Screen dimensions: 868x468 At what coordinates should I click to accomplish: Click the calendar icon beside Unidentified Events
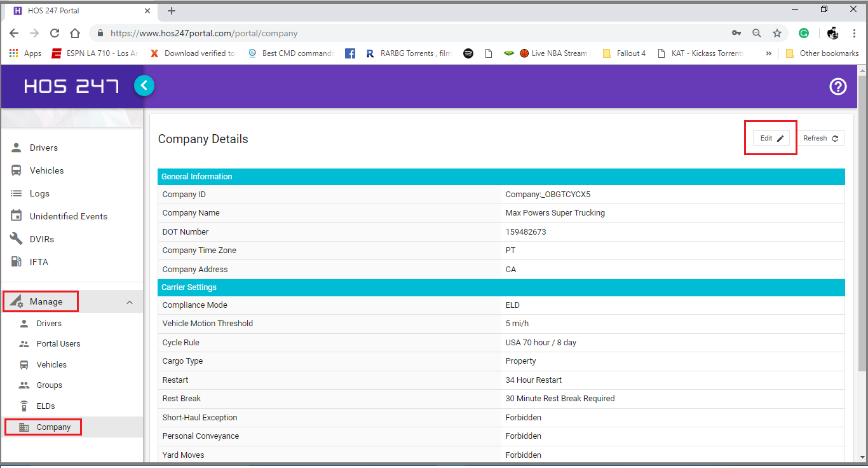(x=17, y=216)
